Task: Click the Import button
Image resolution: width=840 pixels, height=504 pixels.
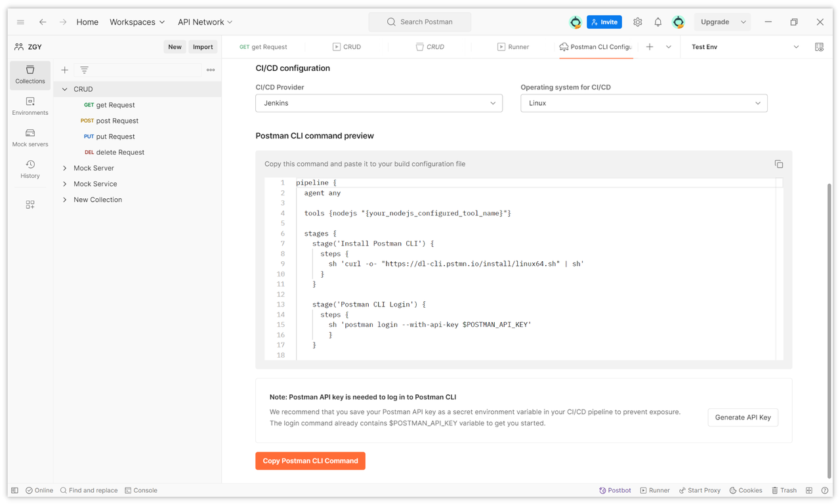Action: 203,47
